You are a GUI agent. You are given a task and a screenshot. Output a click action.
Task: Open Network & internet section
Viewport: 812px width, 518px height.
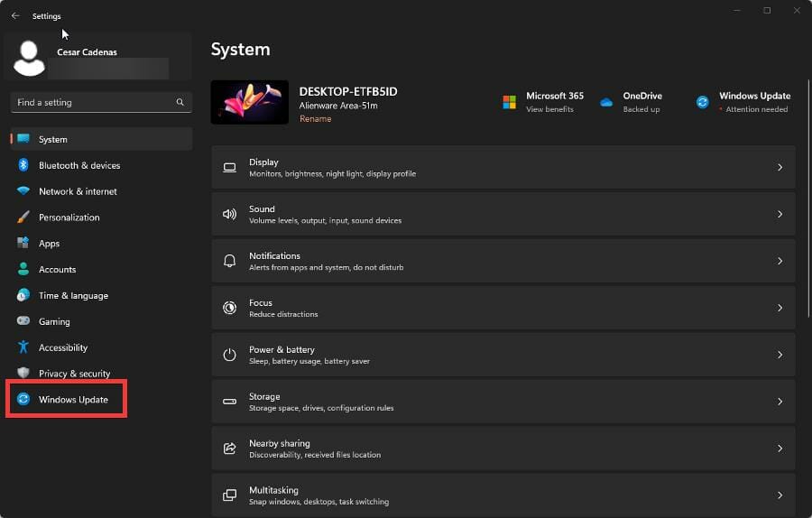(x=101, y=191)
